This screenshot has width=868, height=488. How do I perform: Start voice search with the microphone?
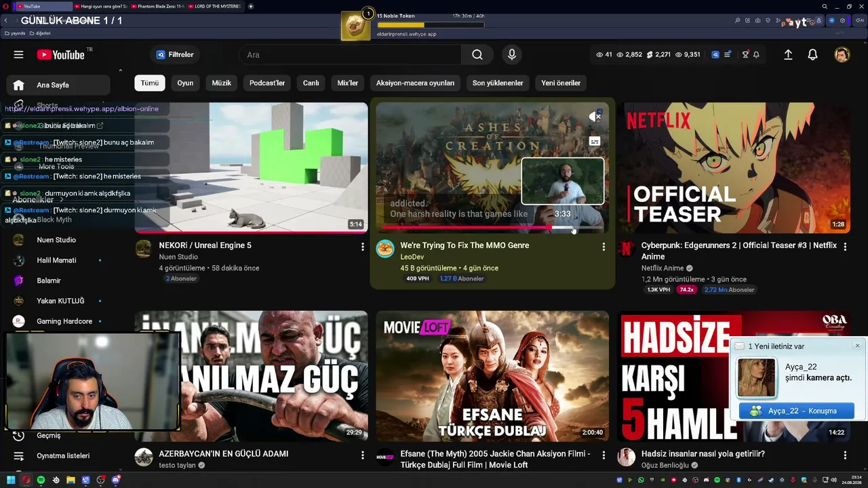(x=512, y=55)
